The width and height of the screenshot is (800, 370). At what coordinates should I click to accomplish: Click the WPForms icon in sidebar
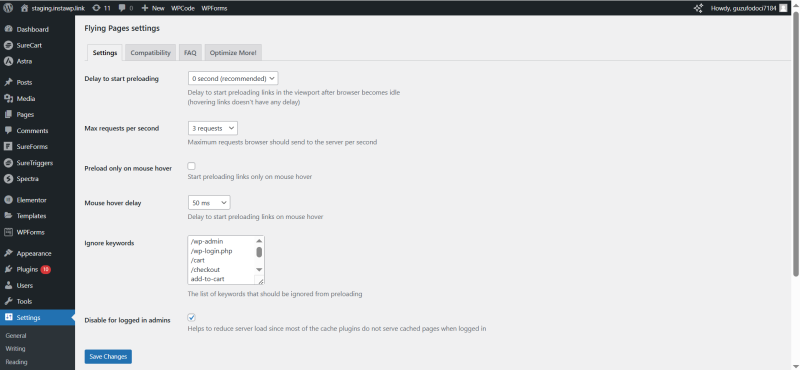tap(8, 232)
